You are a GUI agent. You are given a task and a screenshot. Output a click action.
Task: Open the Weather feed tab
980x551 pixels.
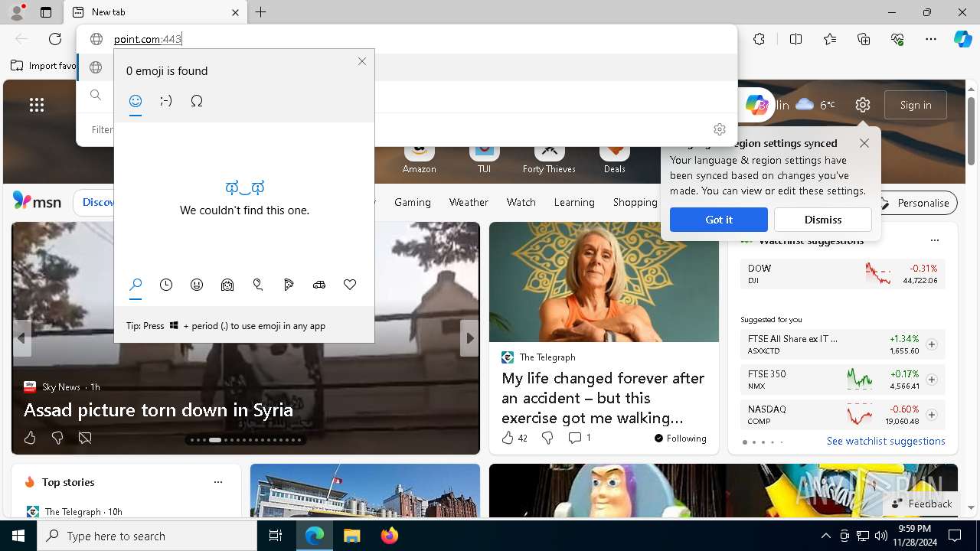pyautogui.click(x=469, y=202)
